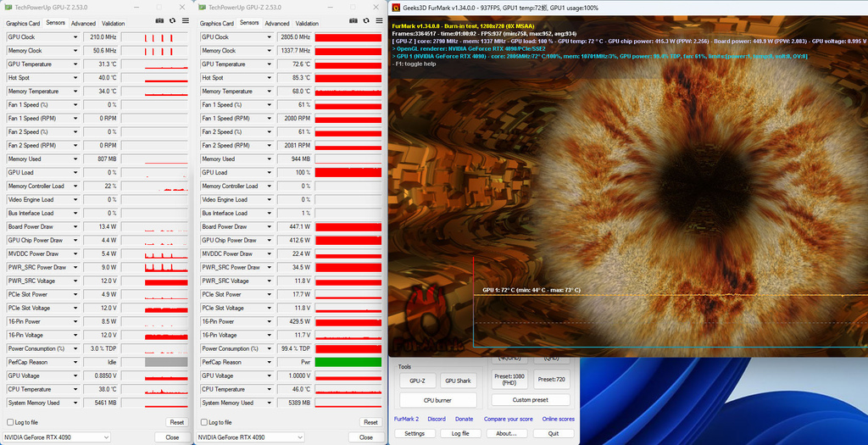Switch to Validation tab in idle GPU-Z window
This screenshot has height=445, width=868.
tap(113, 23)
